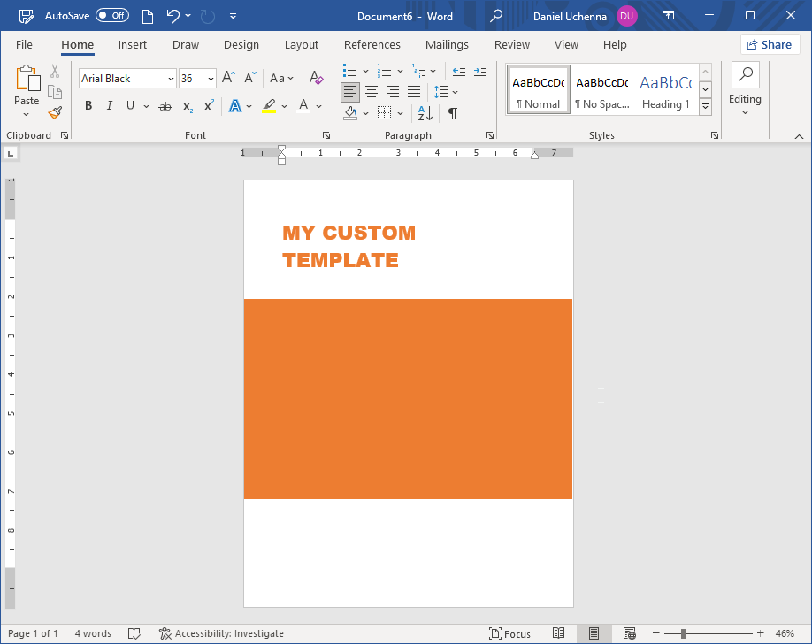Apply the Heading 1 style
The image size is (812, 644).
click(665, 88)
